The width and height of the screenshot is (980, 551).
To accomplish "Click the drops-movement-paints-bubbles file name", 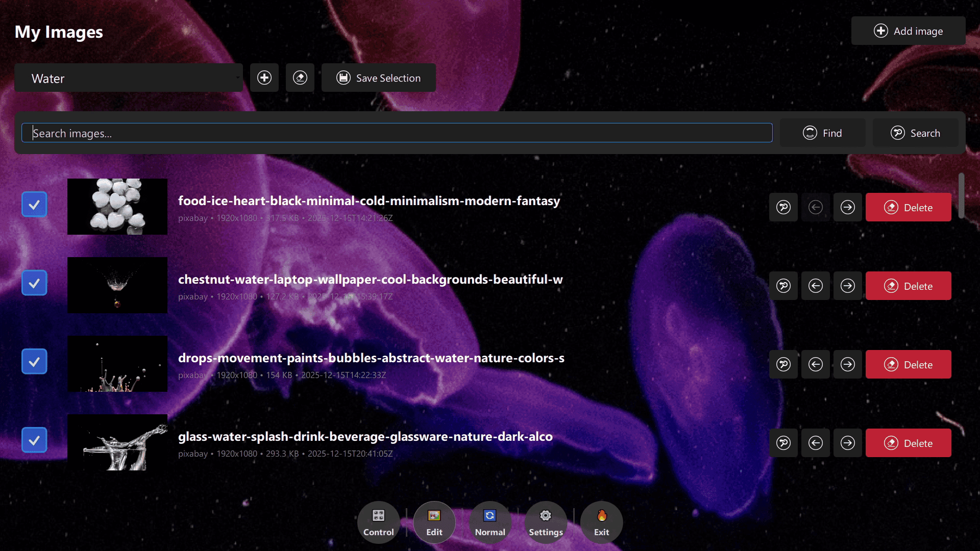I will coord(371,358).
